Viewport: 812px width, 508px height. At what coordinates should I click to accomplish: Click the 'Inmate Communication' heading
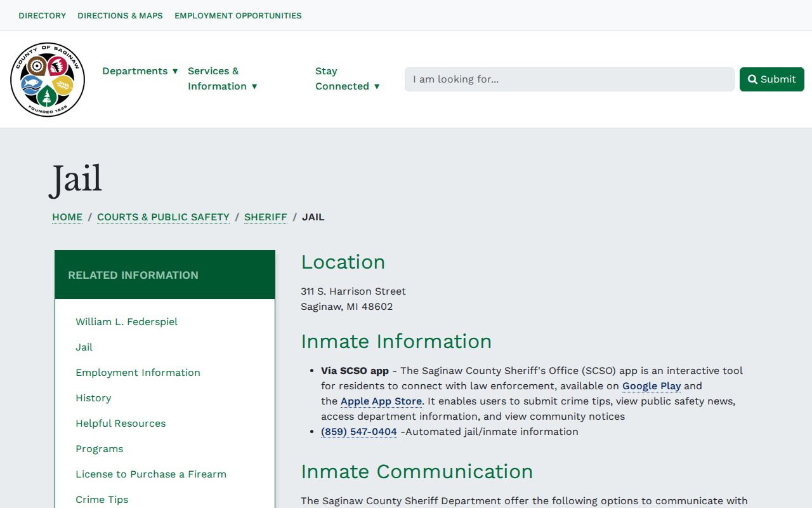pyautogui.click(x=417, y=472)
